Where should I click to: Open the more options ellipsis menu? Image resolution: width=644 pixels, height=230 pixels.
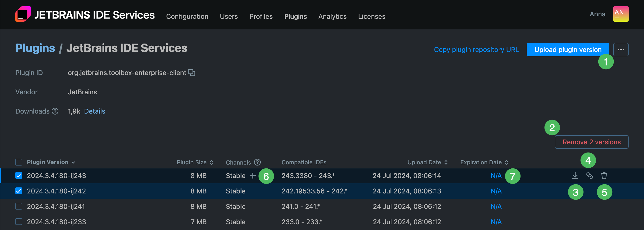coord(621,49)
